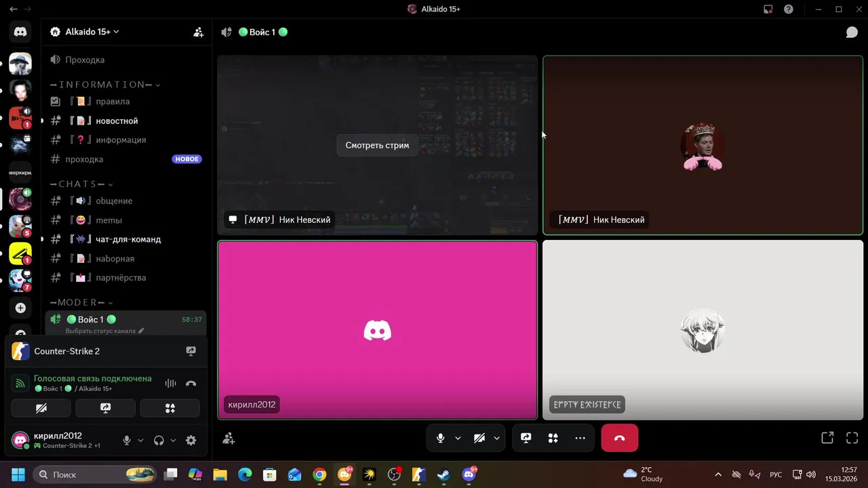The height and width of the screenshot is (488, 868).
Task: Disconnect via phone icon in voice panel
Action: tap(191, 383)
